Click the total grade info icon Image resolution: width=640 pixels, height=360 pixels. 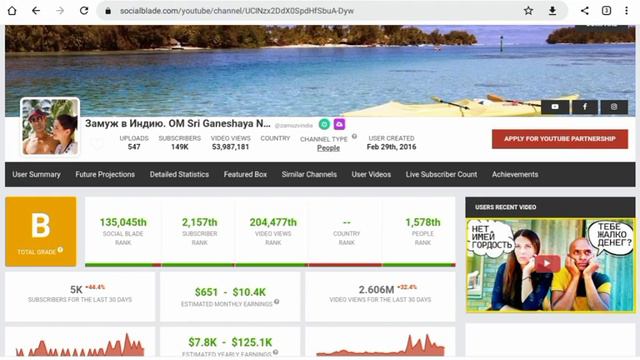tap(60, 250)
